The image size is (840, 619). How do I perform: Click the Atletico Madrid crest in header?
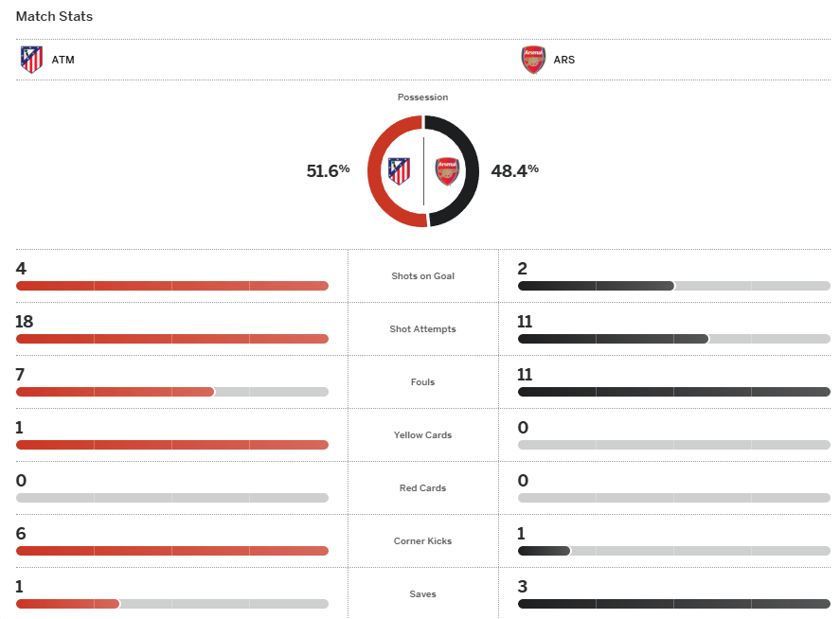[31, 60]
